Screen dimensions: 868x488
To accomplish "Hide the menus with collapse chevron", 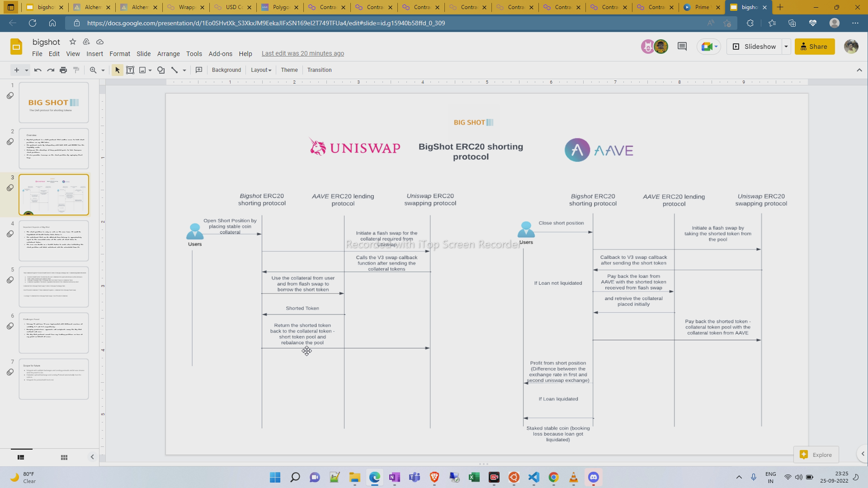I will (x=859, y=70).
